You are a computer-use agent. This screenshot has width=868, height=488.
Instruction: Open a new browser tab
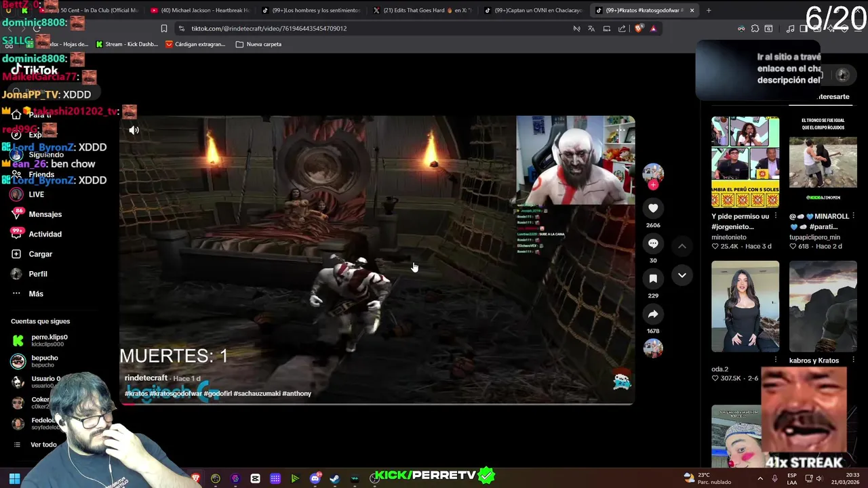coord(709,10)
